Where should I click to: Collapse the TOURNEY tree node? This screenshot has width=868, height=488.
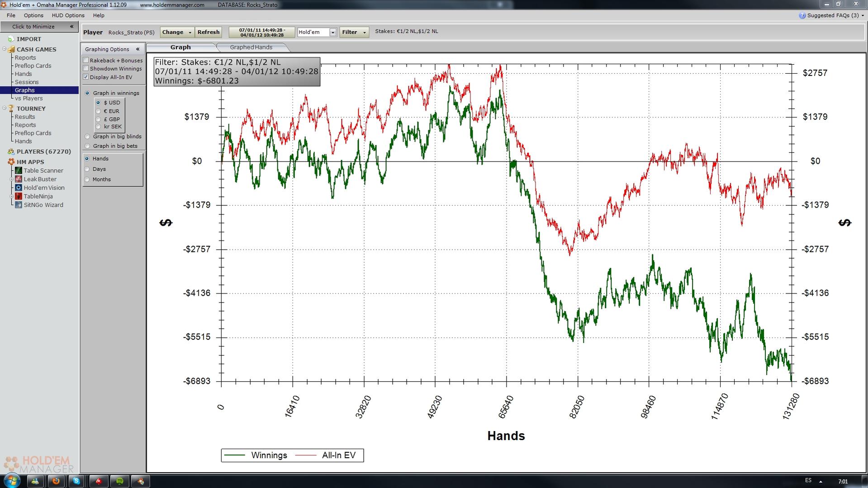tap(5, 109)
